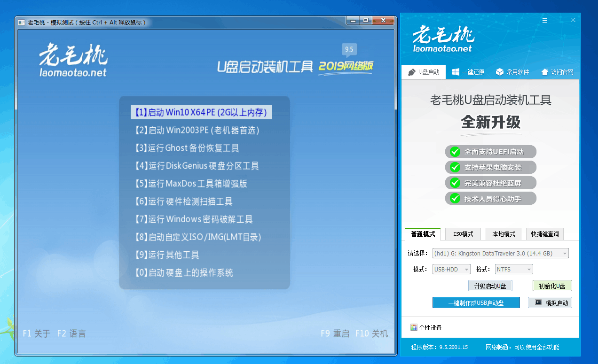Click the 全新升级 banner heading
Viewport: 598px width, 364px height.
(x=491, y=122)
